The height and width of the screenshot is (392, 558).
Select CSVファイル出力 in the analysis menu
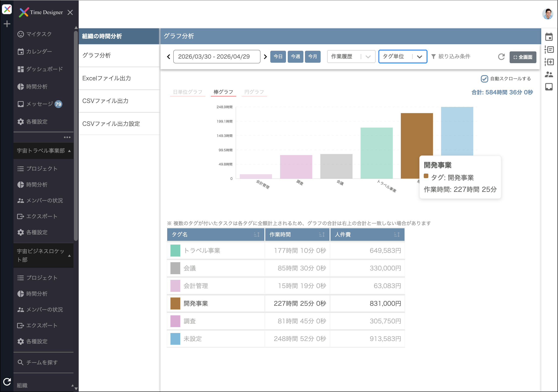tap(119, 101)
